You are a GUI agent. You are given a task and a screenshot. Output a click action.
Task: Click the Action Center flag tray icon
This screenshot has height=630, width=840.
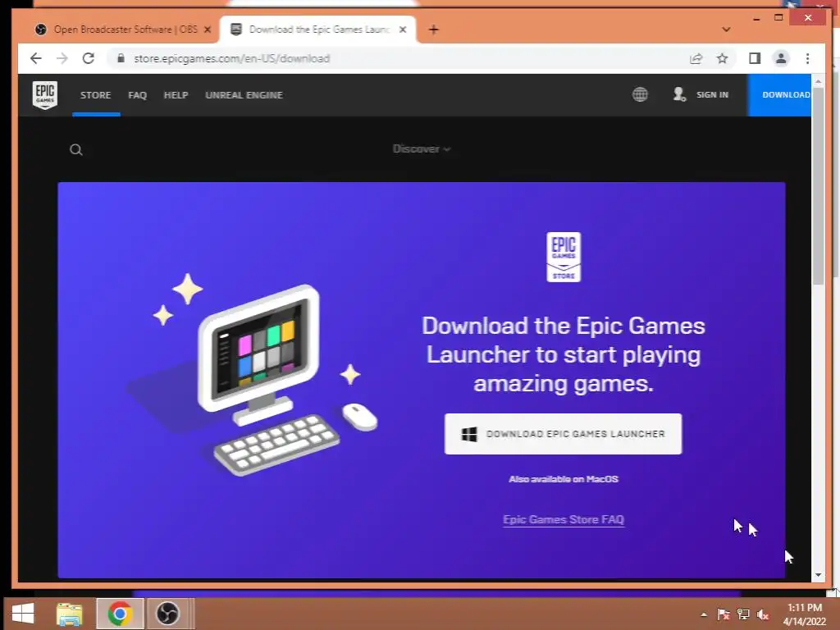(x=724, y=614)
